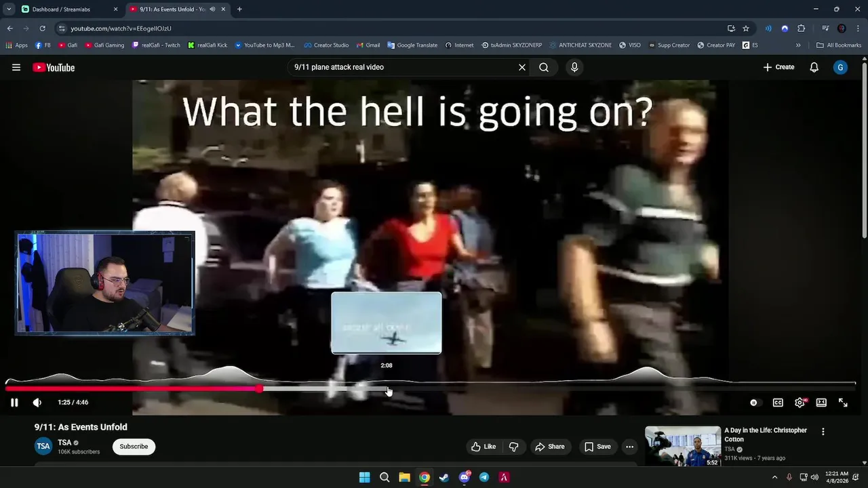868x488 pixels.
Task: Show hidden system tray icons
Action: [x=774, y=477]
